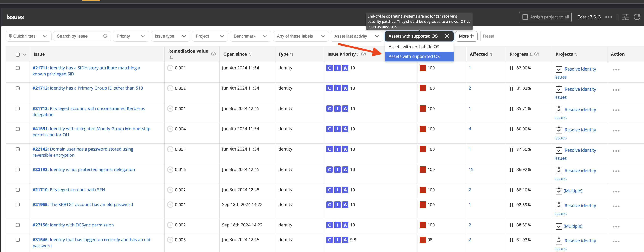
Task: Check the box for issue #21712
Action: [x=18, y=88]
